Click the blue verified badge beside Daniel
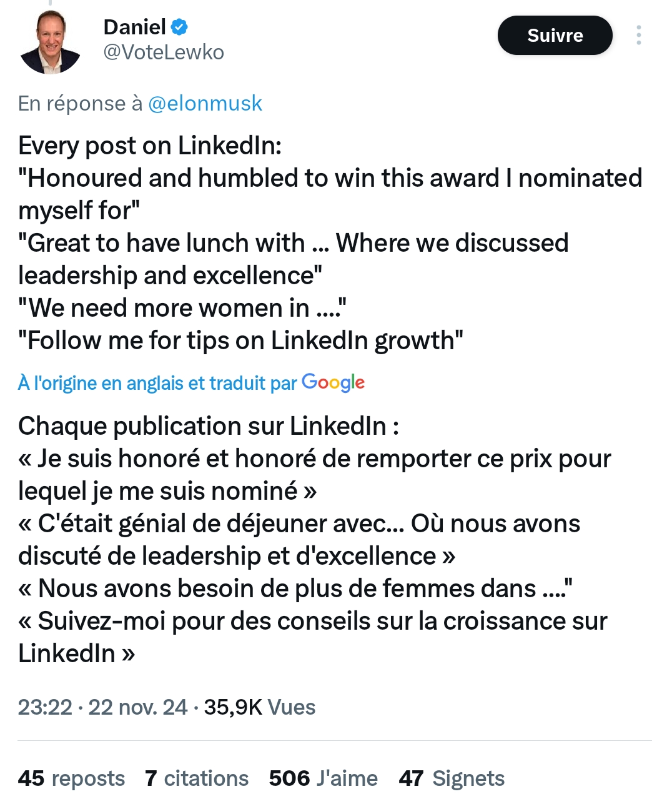Viewport: 672px width, 809px height. 180,27
